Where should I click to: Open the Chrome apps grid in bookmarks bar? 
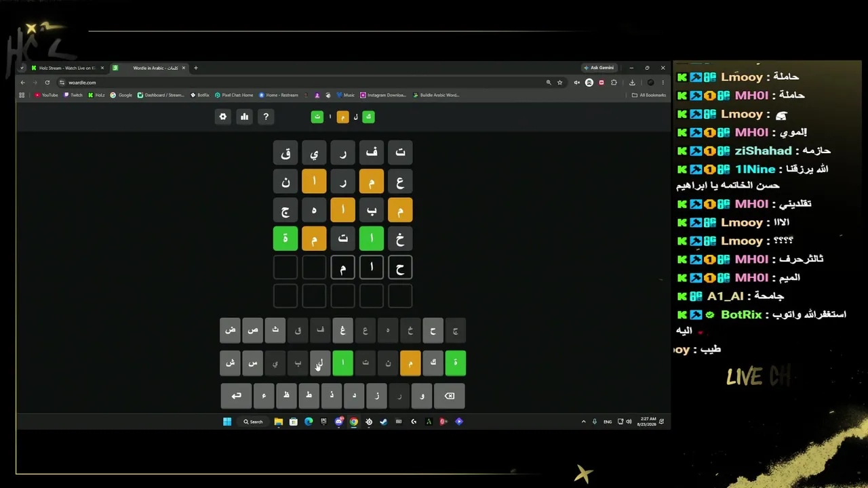click(x=22, y=95)
